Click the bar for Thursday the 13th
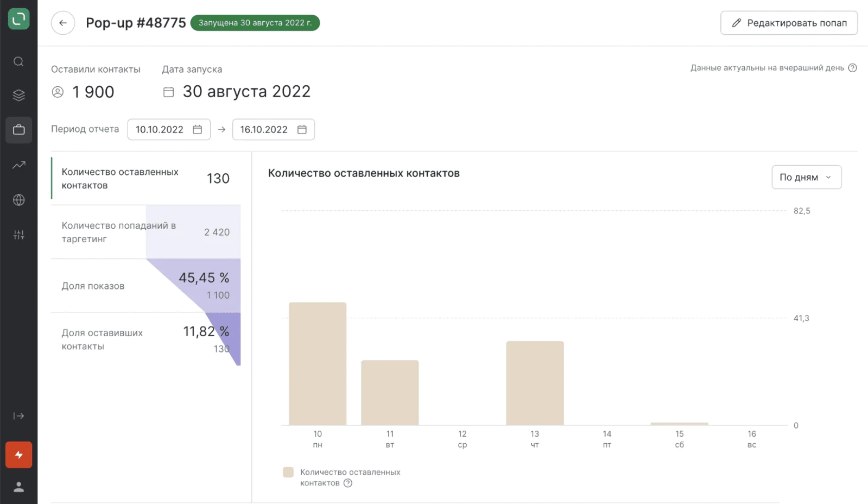The width and height of the screenshot is (868, 504). 535,383
